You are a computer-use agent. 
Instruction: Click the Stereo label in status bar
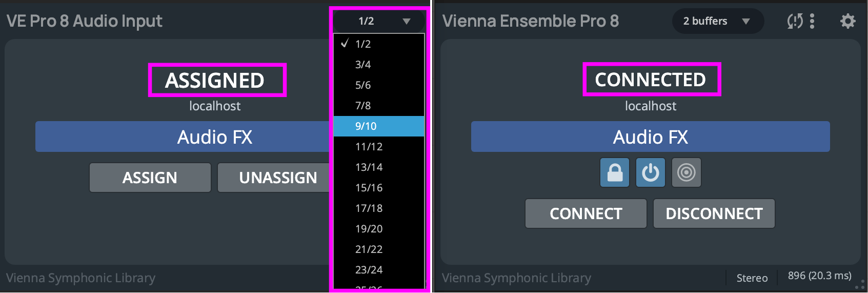(x=752, y=278)
